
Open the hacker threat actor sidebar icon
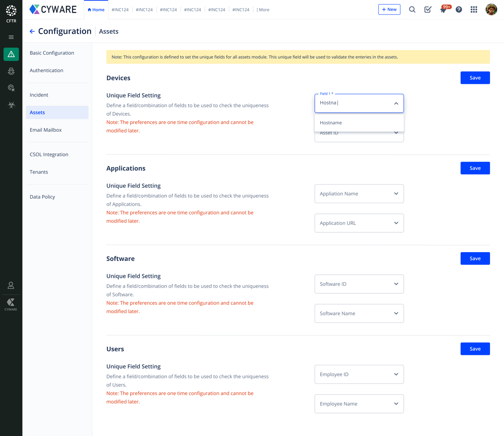11,71
